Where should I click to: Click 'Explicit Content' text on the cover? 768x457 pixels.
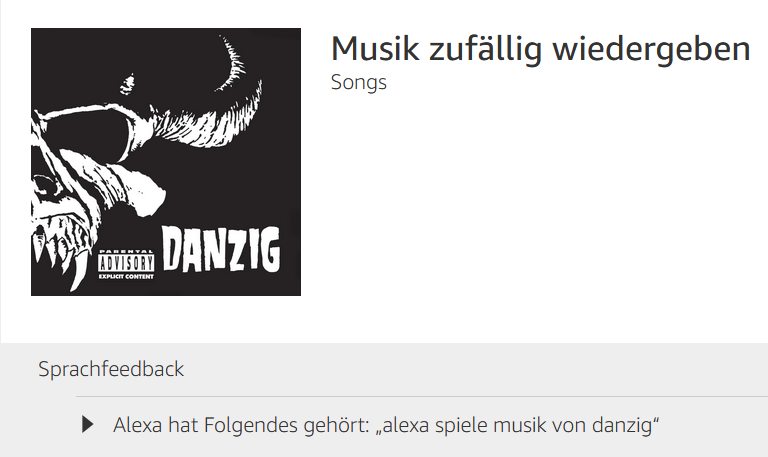tap(126, 276)
